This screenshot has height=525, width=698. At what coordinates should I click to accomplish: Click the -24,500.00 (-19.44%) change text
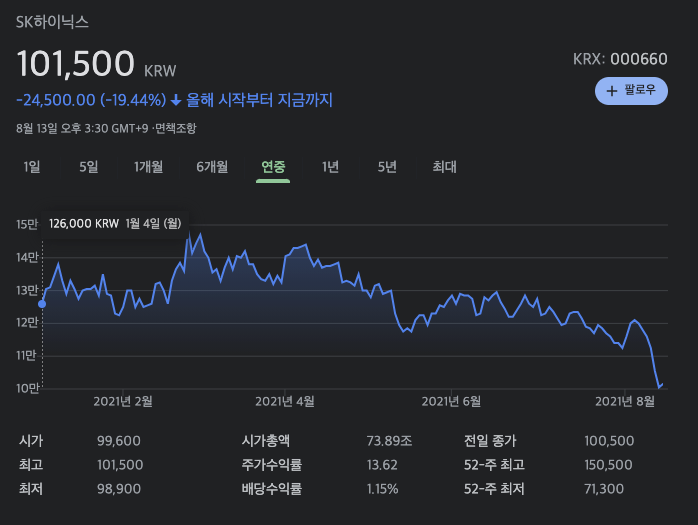click(91, 100)
